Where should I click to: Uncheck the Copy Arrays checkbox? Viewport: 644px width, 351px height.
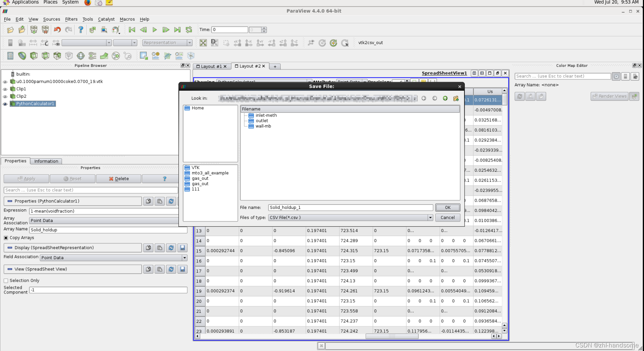[x=6, y=237]
